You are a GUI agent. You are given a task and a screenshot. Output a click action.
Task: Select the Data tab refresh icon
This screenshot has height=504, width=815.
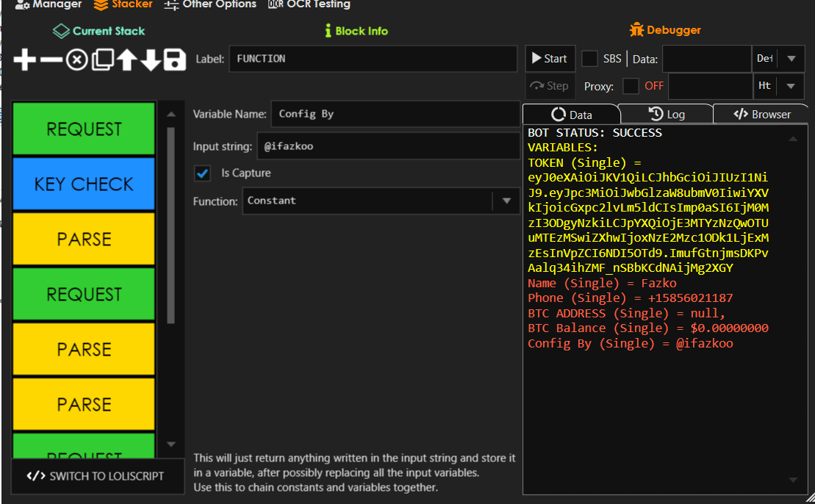(x=557, y=114)
